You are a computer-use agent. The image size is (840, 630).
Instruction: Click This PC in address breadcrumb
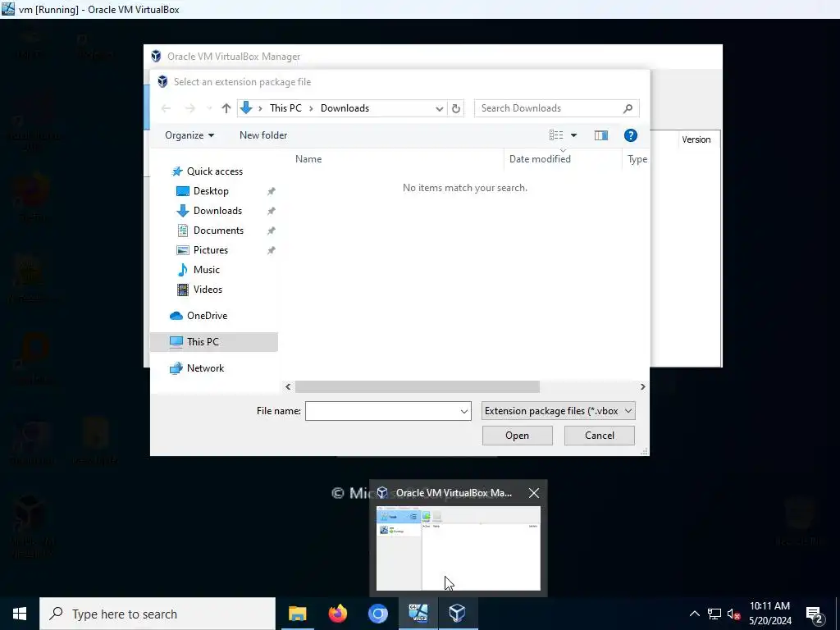click(x=285, y=108)
